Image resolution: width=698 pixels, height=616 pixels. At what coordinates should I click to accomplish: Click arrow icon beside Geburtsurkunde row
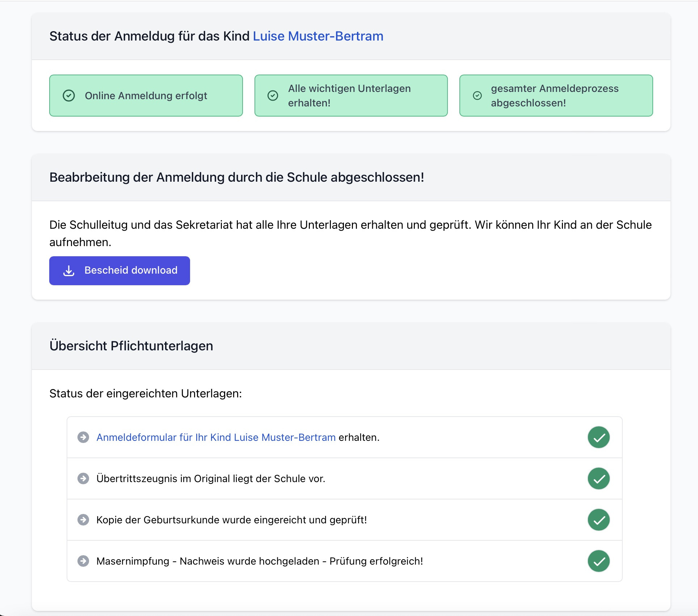[x=83, y=520]
